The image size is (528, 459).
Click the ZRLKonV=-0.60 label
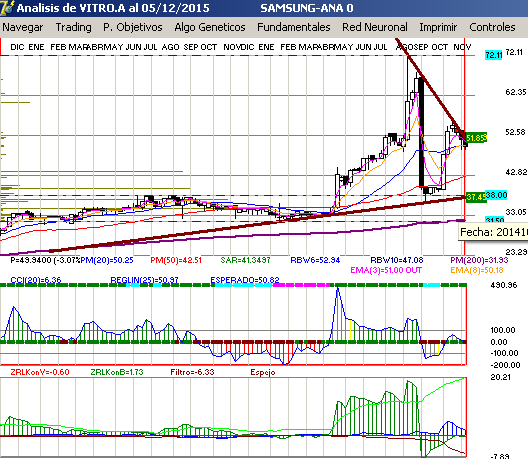pos(40,372)
